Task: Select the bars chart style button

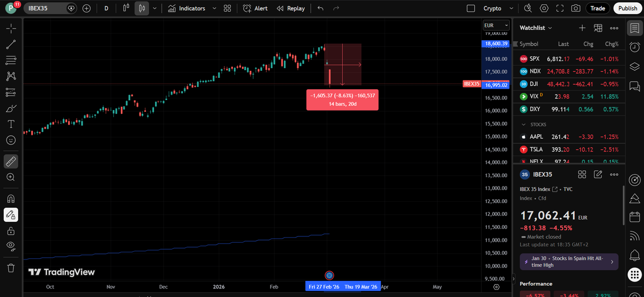Action: (x=126, y=8)
